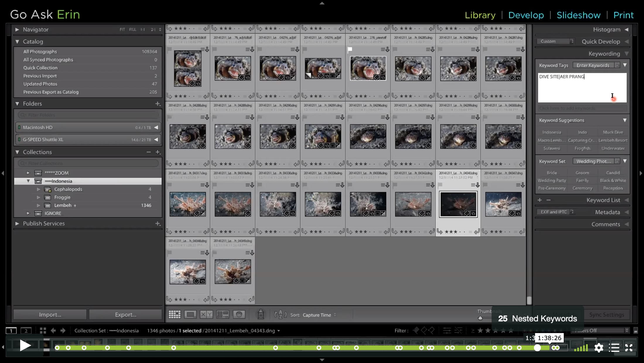The width and height of the screenshot is (644, 363).
Task: Rotate 04343.dng thumbnail counterclockwise
Action: point(440,232)
